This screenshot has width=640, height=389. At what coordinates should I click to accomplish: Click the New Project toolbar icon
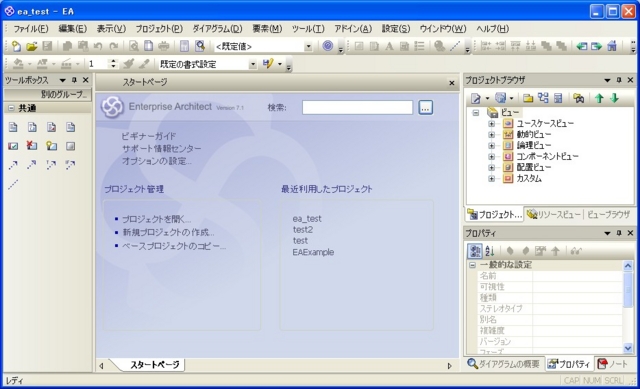[x=16, y=46]
